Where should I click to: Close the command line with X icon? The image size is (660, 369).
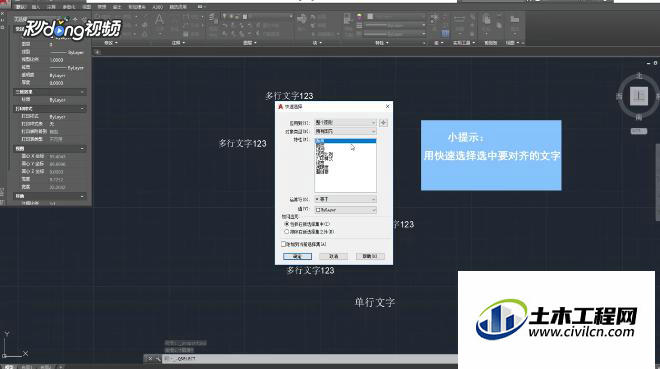tap(150, 359)
